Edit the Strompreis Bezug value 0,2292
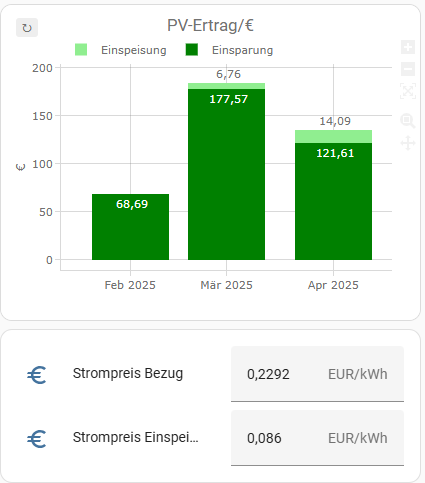 317,374
